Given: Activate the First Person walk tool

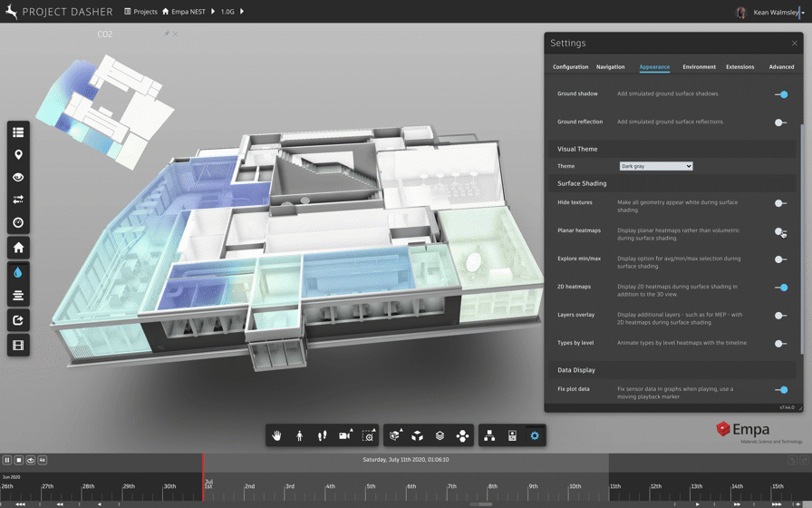Looking at the screenshot, I should [300, 436].
